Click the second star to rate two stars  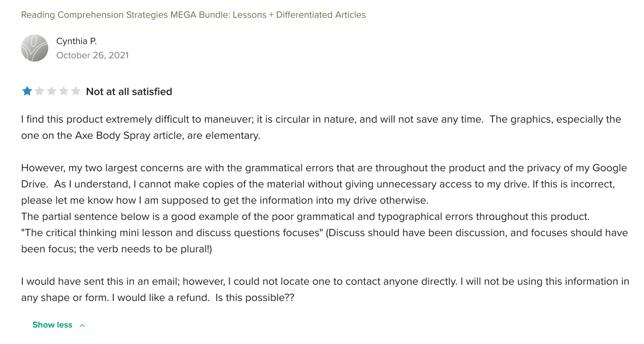click(x=40, y=91)
